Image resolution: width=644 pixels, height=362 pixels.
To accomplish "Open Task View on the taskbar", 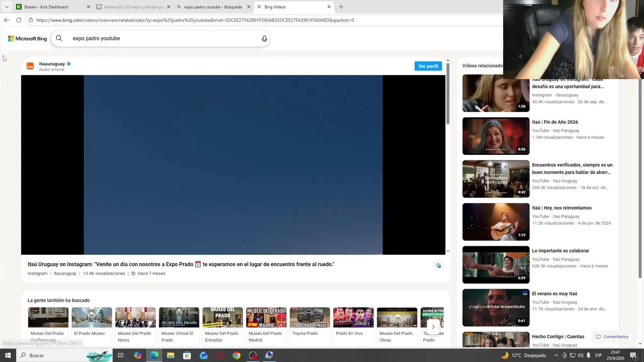I will click(x=121, y=355).
